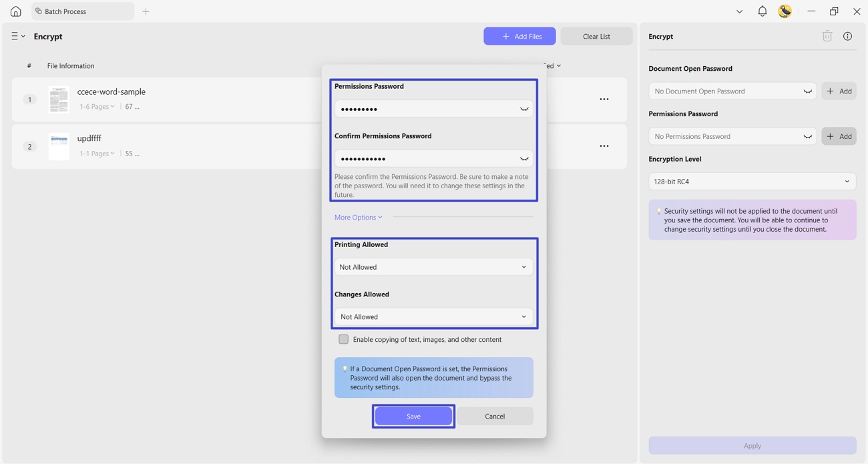Expand the 1-6 Pages range dropdown

point(97,107)
